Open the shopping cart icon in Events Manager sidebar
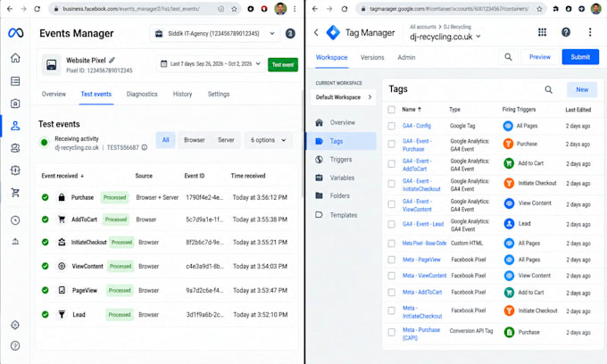Image resolution: width=607 pixels, height=364 pixels. coord(15,193)
